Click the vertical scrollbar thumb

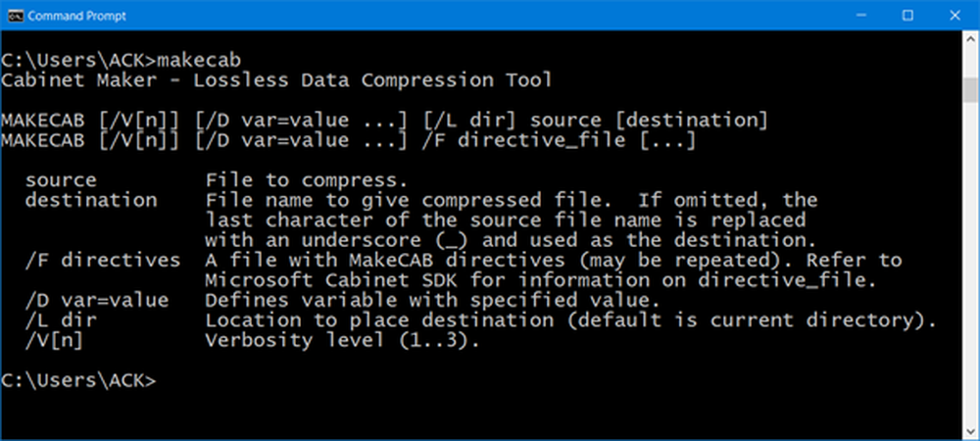pos(971,90)
